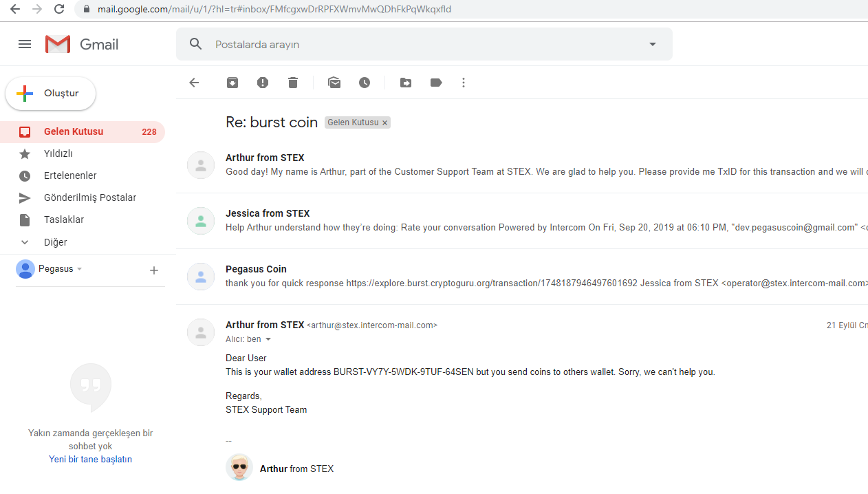This screenshot has width=868, height=494.
Task: Go back using browser back arrow
Action: point(14,9)
